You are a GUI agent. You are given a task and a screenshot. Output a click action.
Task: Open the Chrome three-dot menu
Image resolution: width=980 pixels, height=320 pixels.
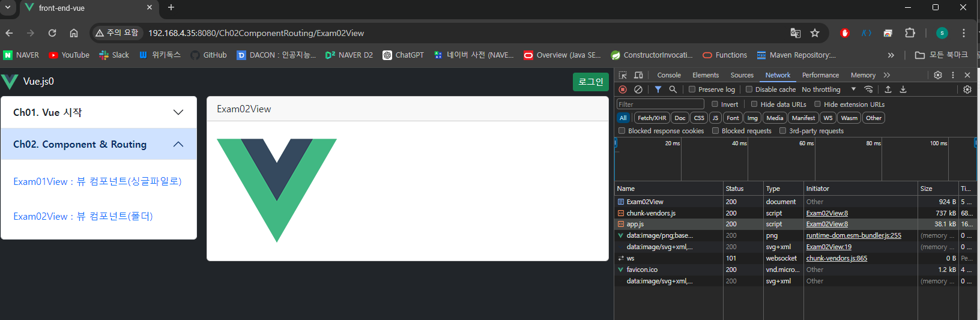tap(964, 33)
